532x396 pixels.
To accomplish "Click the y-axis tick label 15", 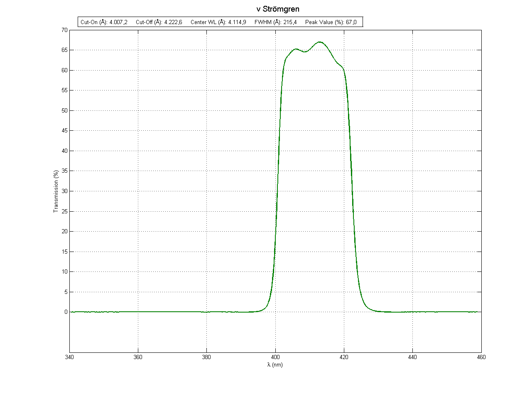I will (x=64, y=252).
